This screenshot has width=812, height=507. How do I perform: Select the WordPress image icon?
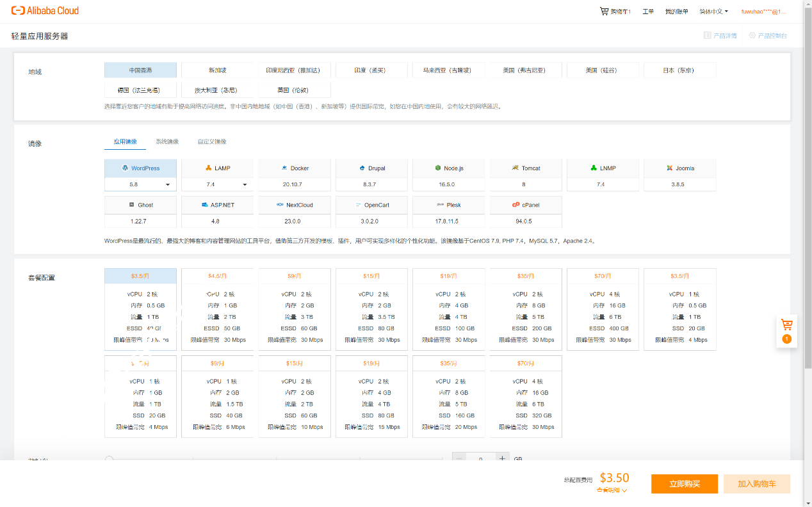[125, 168]
